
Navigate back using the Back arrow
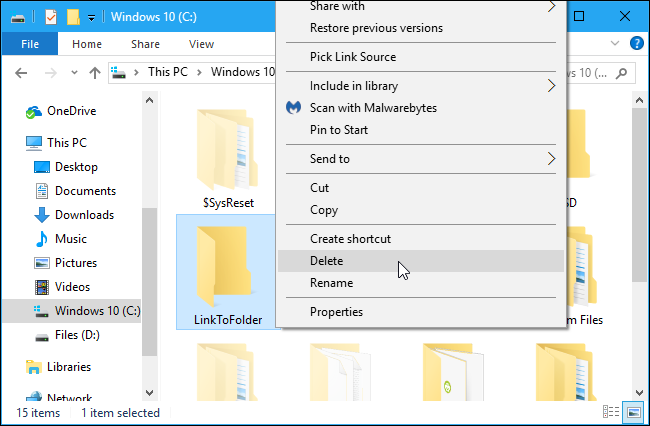(x=22, y=72)
